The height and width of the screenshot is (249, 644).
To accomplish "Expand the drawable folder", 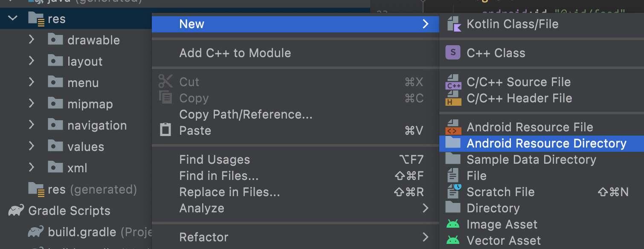I will (x=31, y=40).
